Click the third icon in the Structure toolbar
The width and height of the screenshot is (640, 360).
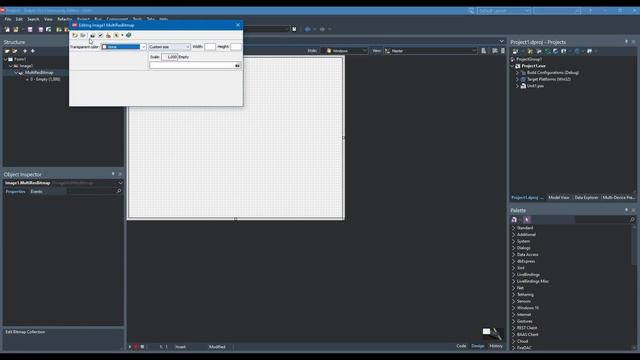(25, 51)
